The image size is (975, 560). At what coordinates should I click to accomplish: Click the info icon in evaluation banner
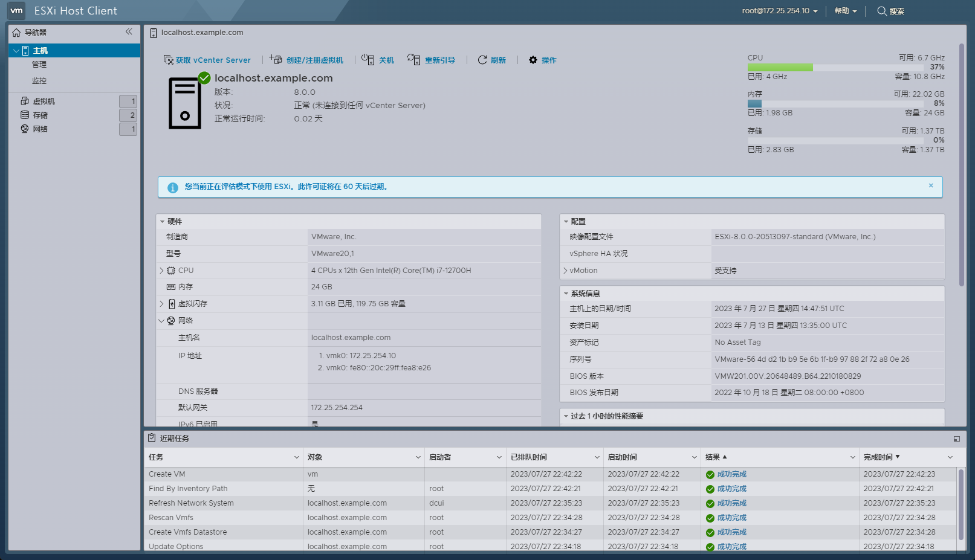173,187
